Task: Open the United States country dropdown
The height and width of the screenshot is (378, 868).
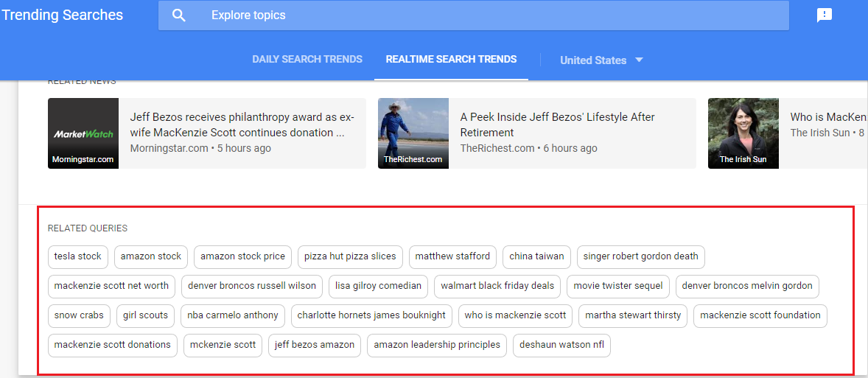Action: pyautogui.click(x=601, y=60)
